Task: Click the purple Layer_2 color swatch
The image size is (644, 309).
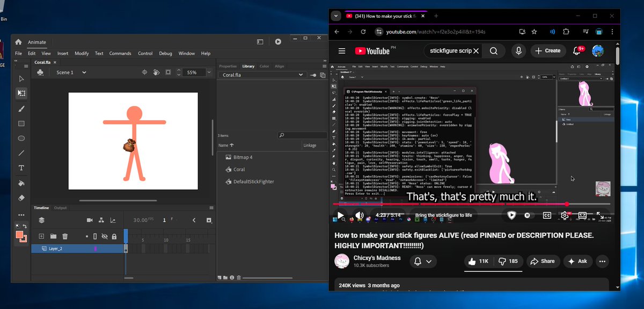Action: coord(96,249)
